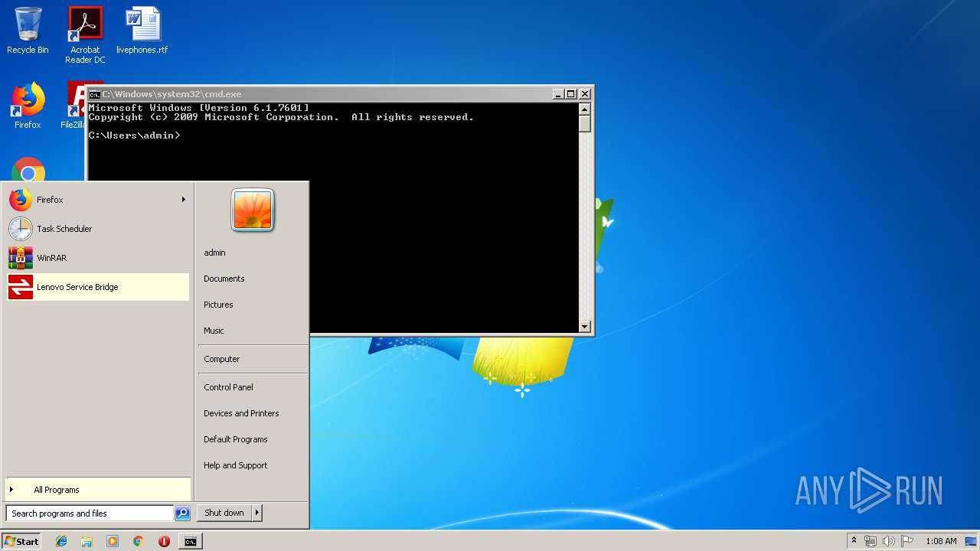The height and width of the screenshot is (551, 980).
Task: Click the volume speaker tray icon
Action: [888, 541]
